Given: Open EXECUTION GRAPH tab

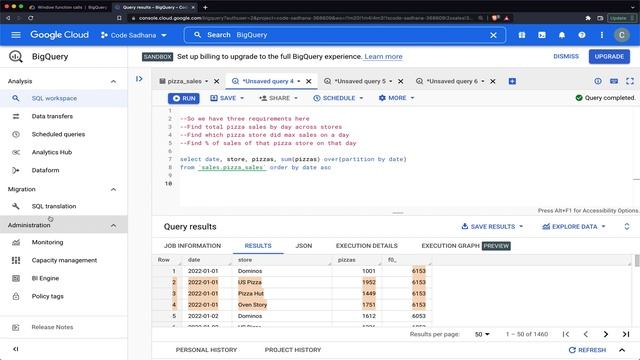Looking at the screenshot, I should click(466, 246).
